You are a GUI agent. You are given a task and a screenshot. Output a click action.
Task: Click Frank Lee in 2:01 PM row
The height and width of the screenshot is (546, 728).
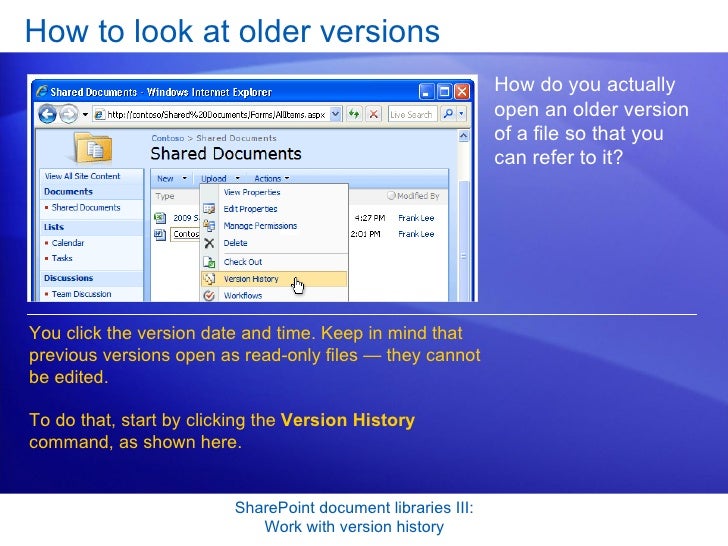pos(416,234)
